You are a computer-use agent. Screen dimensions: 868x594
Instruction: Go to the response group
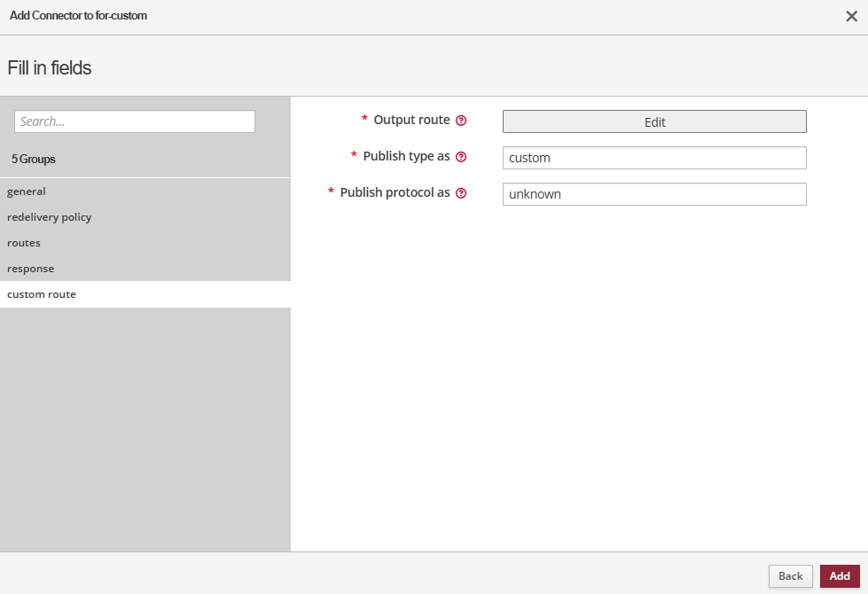pyautogui.click(x=30, y=269)
